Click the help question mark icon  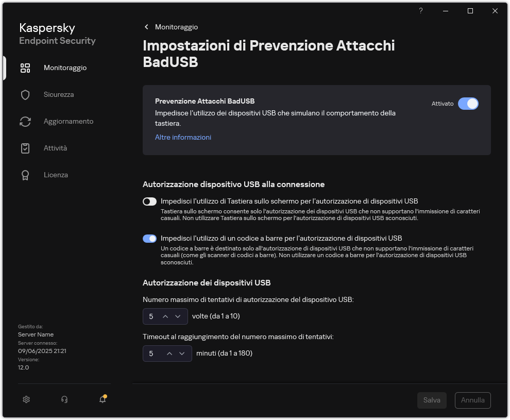coord(420,11)
